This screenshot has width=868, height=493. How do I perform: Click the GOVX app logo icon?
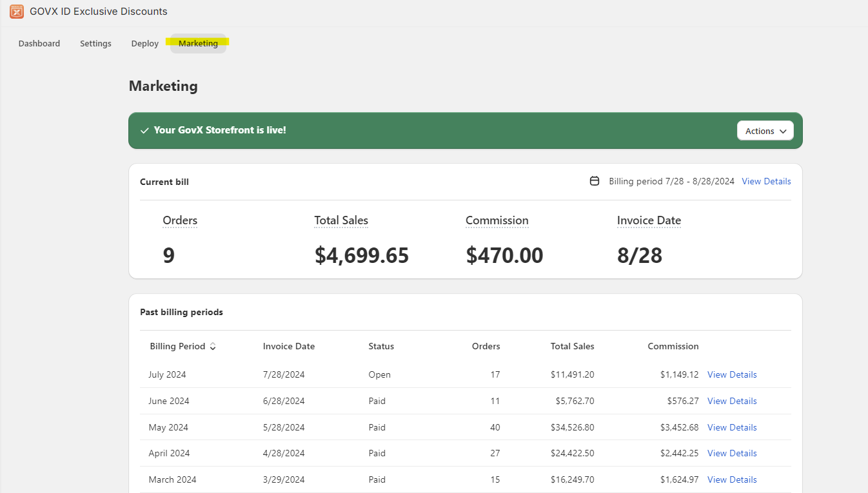pyautogui.click(x=17, y=12)
